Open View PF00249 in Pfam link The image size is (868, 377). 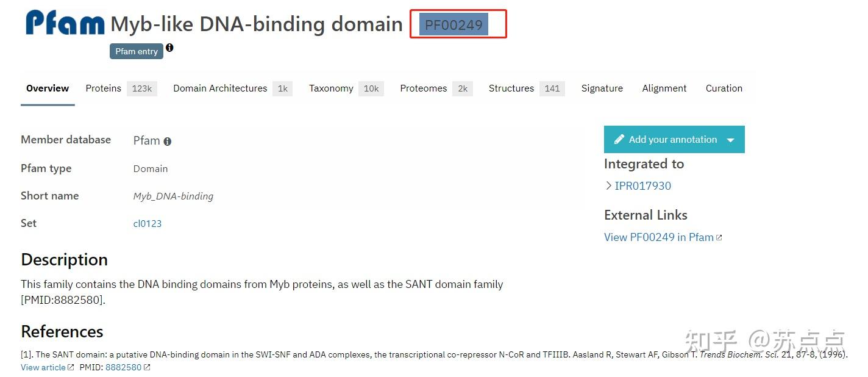(658, 237)
